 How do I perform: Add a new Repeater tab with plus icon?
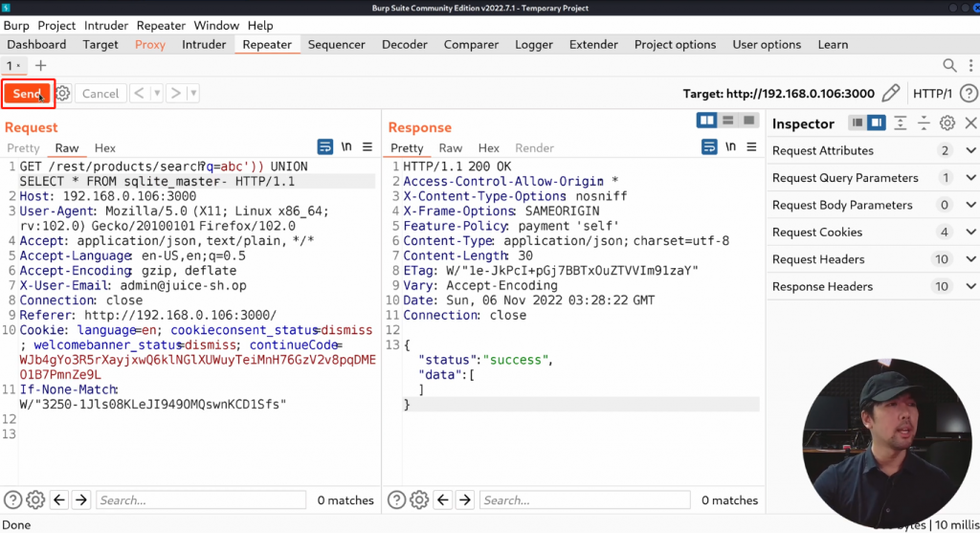point(40,65)
